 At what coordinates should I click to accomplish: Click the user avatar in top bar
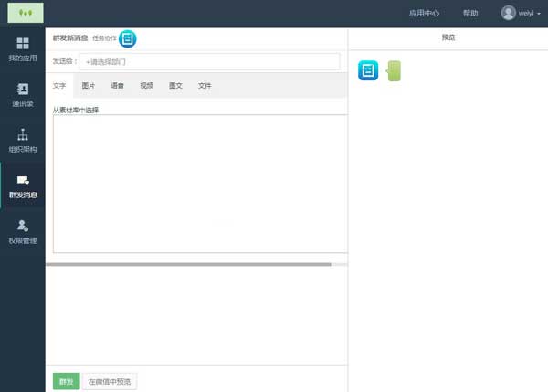(508, 13)
